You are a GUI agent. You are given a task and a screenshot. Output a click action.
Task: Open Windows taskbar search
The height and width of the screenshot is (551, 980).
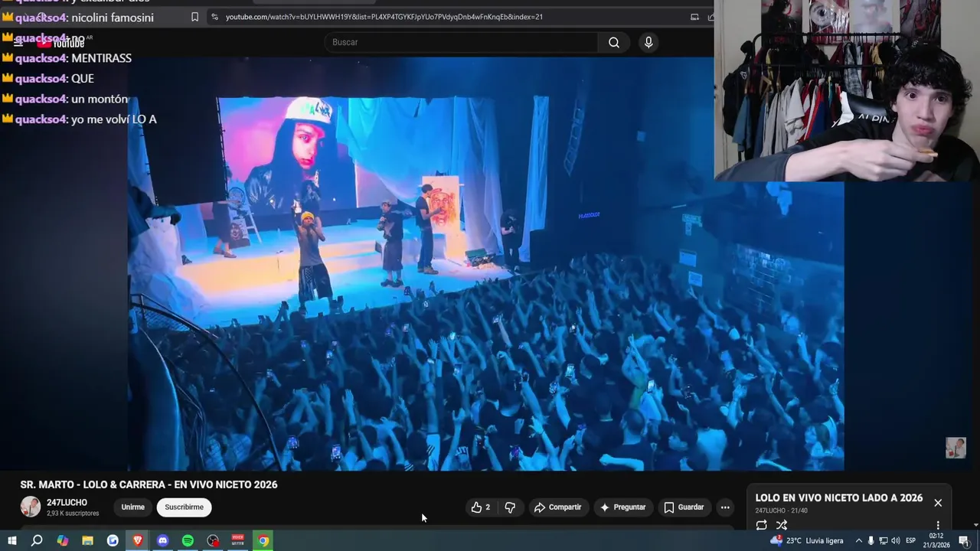click(37, 541)
